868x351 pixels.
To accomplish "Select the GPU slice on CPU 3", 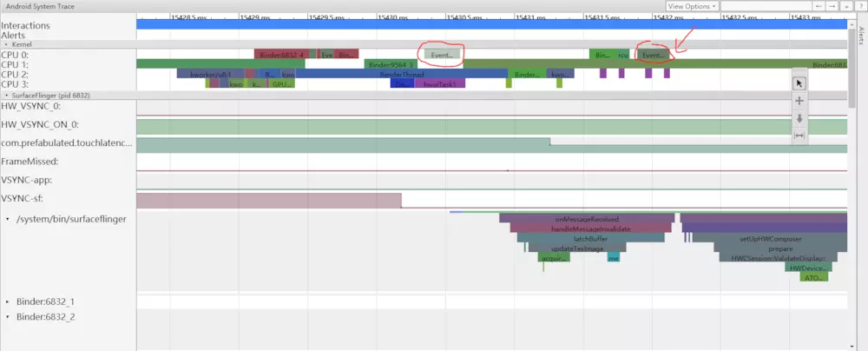I will 282,83.
